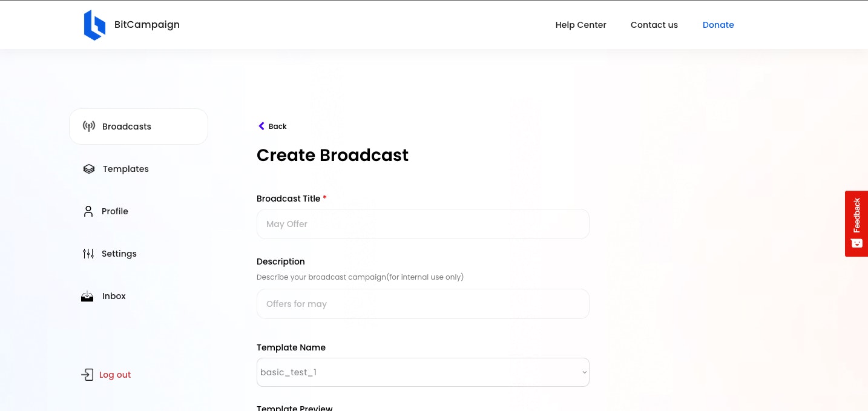This screenshot has height=411, width=868.
Task: Click the "Describe your broadcast campaign" hint text
Action: [360, 277]
